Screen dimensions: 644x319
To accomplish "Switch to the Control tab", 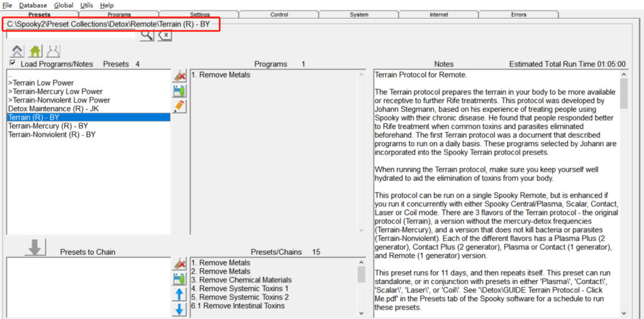I will coord(279,14).
